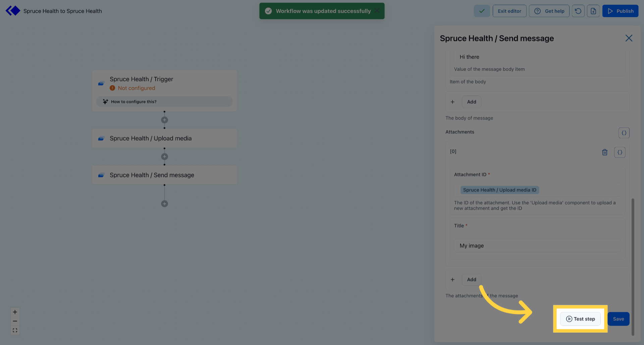Fit workflow to screen with the expand icon
644x345 pixels.
coord(15,330)
